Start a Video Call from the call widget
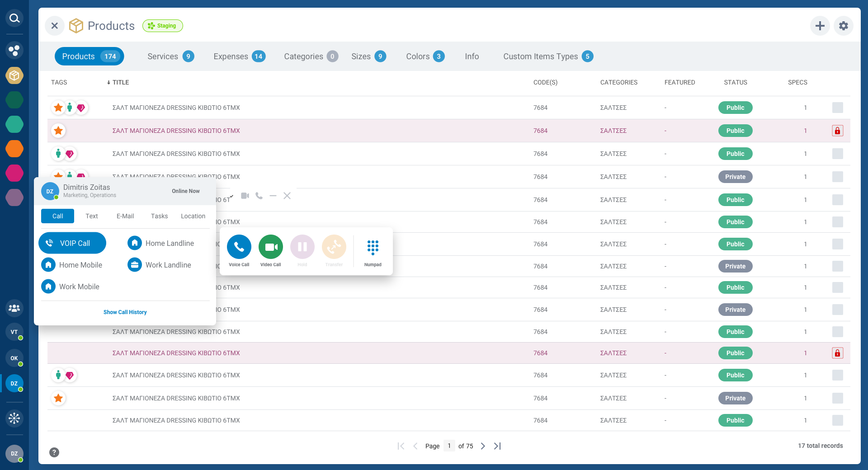This screenshot has width=868, height=470. click(270, 247)
